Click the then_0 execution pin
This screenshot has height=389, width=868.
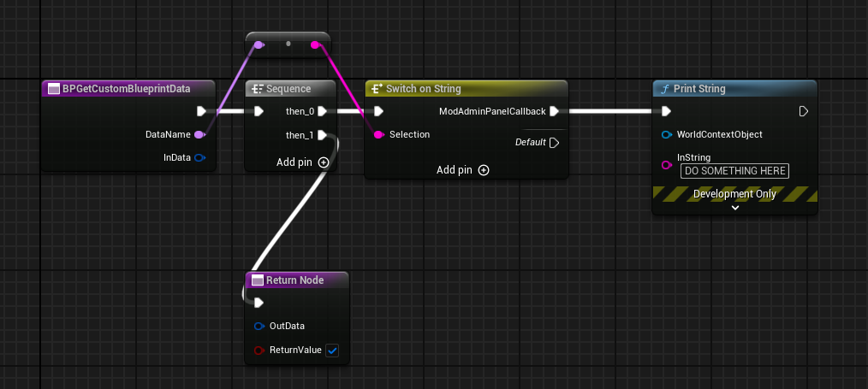pos(323,111)
